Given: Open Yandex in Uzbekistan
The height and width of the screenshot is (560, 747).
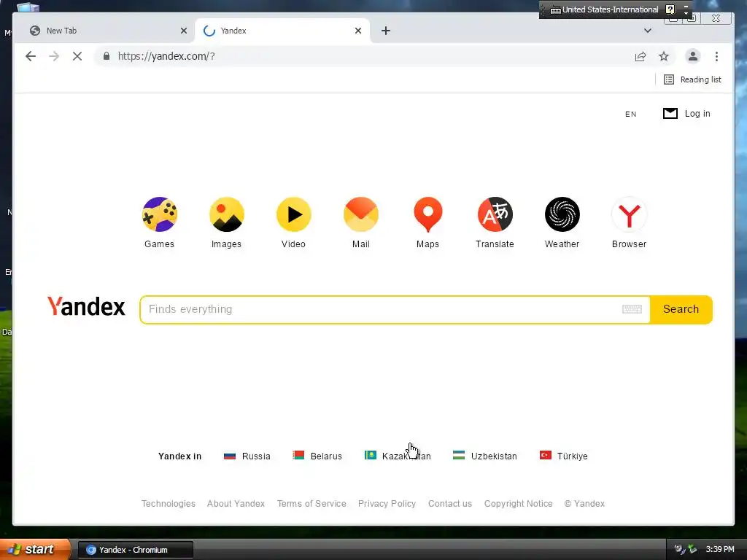Looking at the screenshot, I should 485,456.
